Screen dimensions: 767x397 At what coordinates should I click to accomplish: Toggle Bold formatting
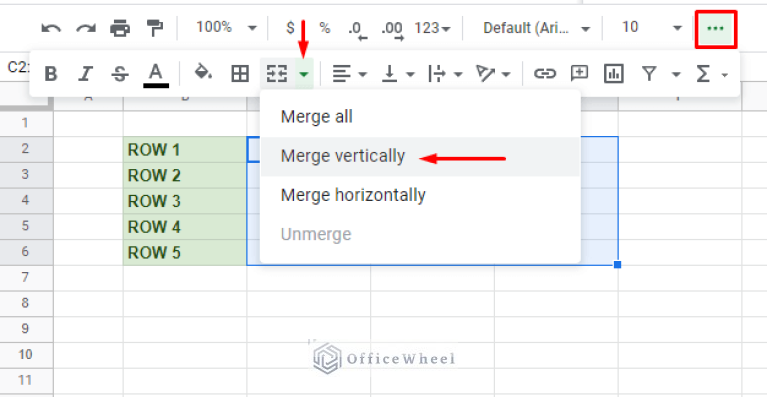(x=50, y=74)
